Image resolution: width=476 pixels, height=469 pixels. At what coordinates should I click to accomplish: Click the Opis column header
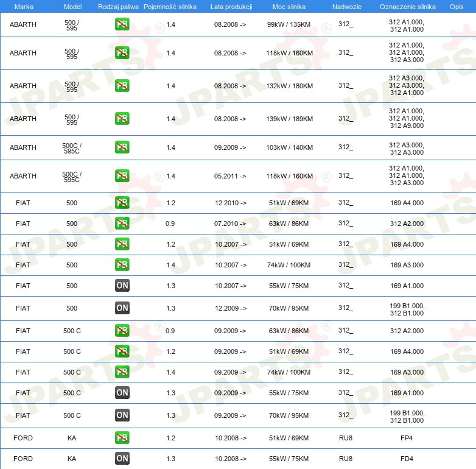(457, 7)
